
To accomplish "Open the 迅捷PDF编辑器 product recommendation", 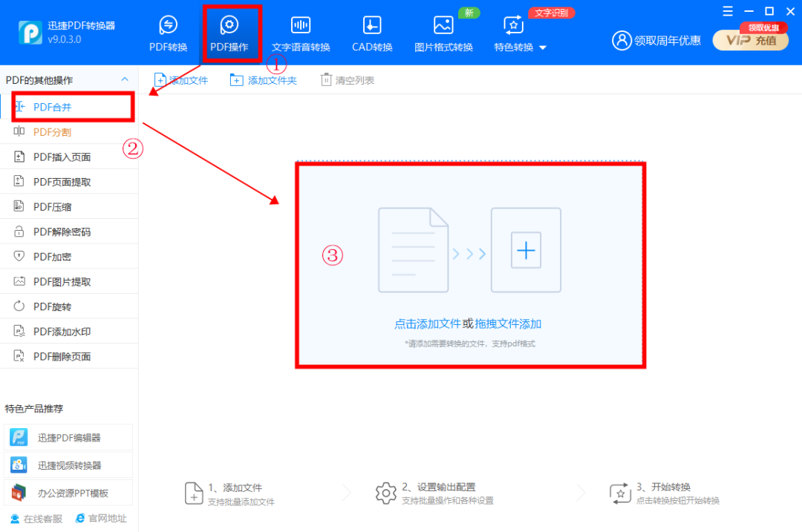I will [68, 438].
